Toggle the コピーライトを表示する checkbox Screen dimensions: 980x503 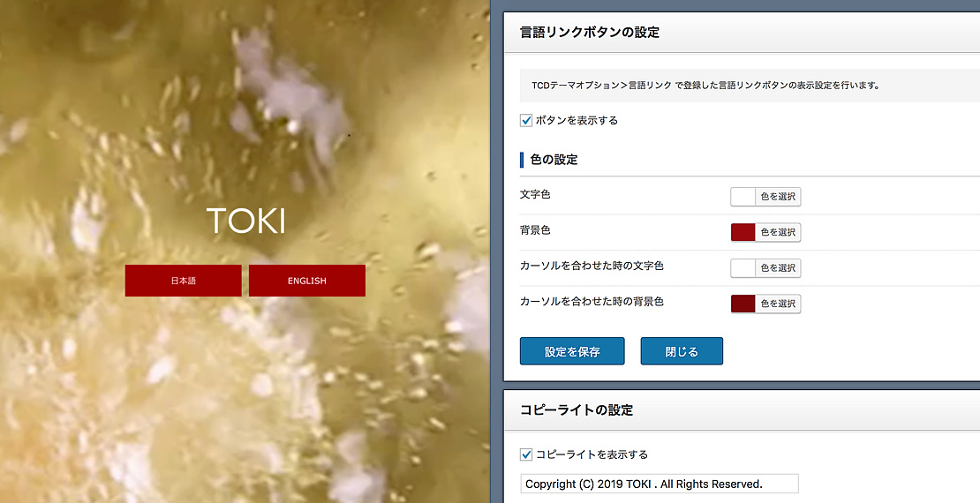click(526, 454)
